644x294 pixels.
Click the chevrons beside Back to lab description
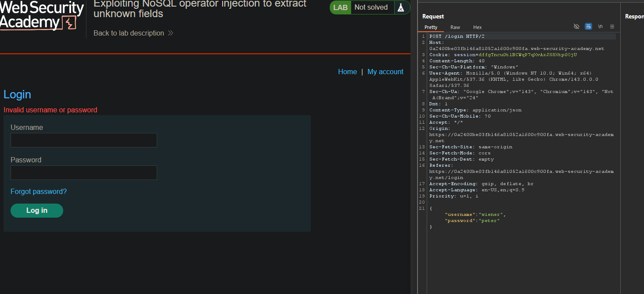pos(171,33)
